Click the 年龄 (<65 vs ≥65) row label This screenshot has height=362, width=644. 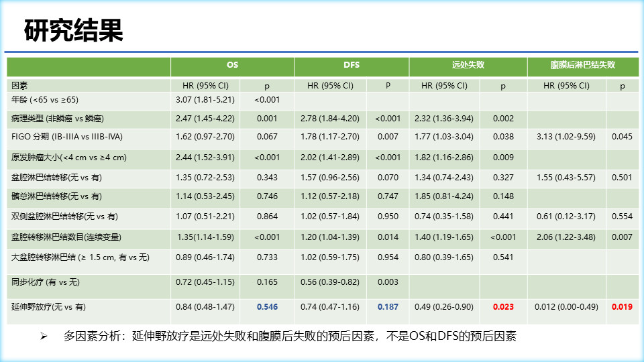tap(45, 100)
